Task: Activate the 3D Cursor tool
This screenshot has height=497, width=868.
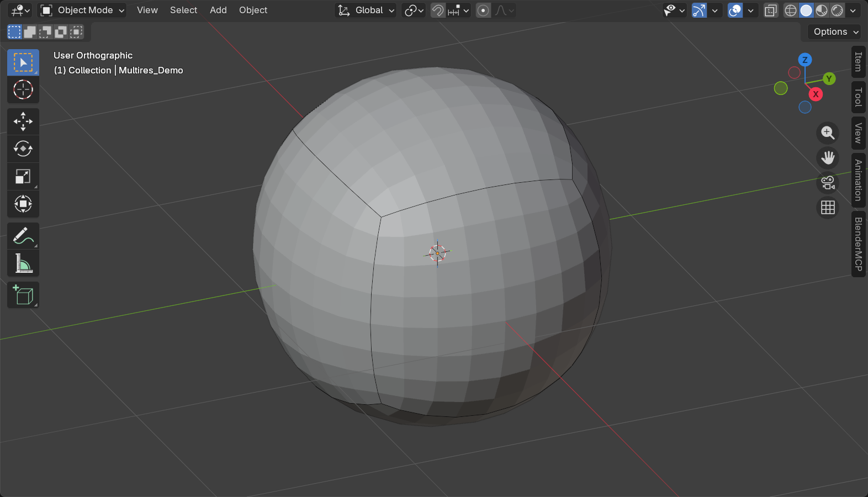Action: [x=23, y=89]
